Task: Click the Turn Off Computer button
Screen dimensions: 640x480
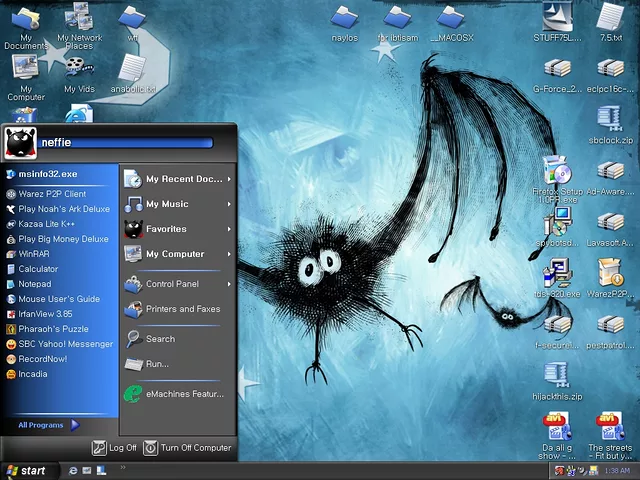Action: click(x=187, y=448)
